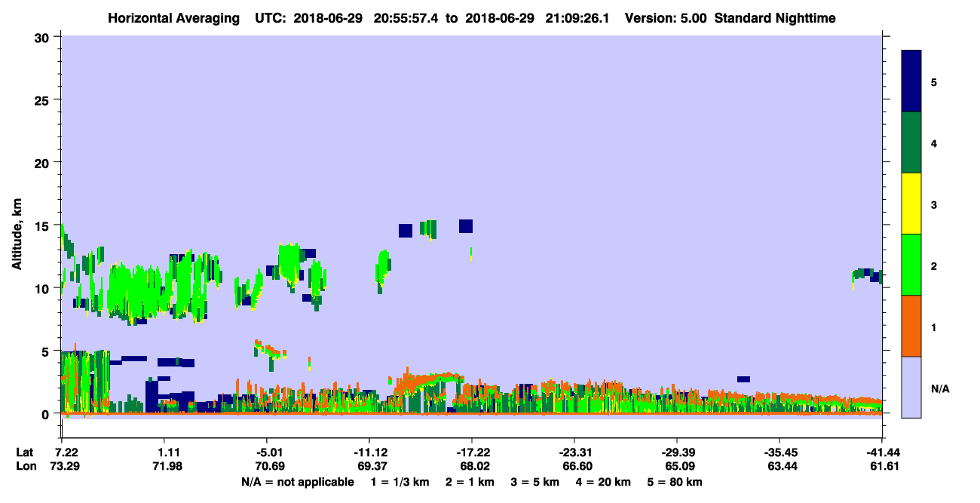Click the small blue block near latitude -33 at 3 km

tap(743, 379)
